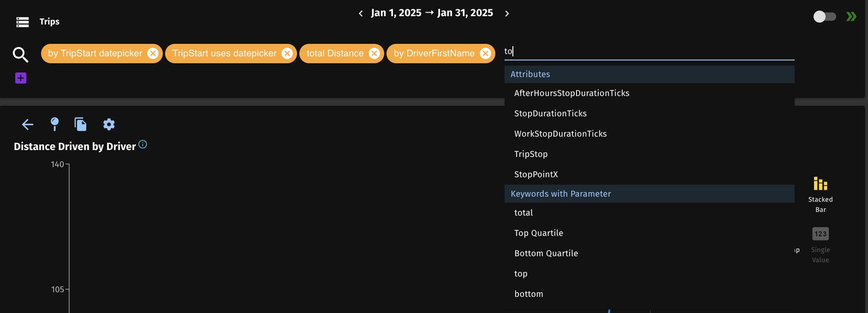This screenshot has width=868, height=313.
Task: Remove the 'total Distance' filter chip
Action: point(374,54)
